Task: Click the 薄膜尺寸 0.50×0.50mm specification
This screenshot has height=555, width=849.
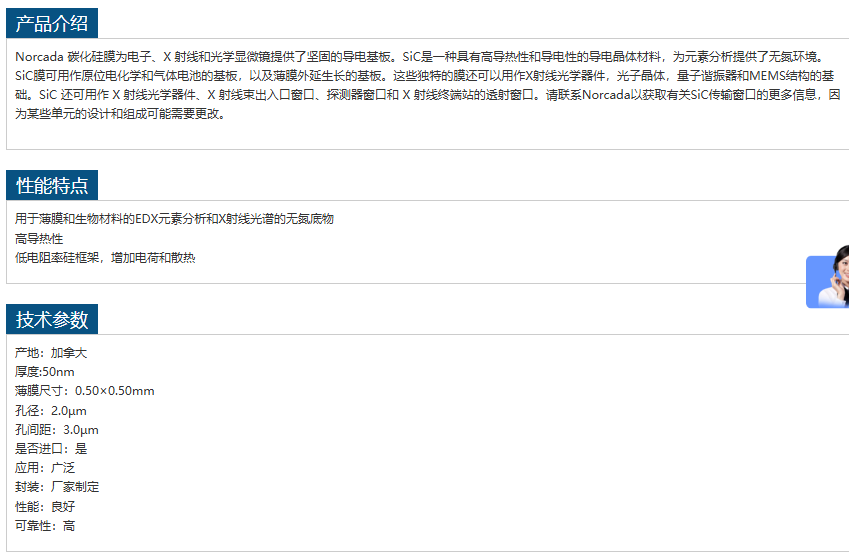Action: click(85, 391)
